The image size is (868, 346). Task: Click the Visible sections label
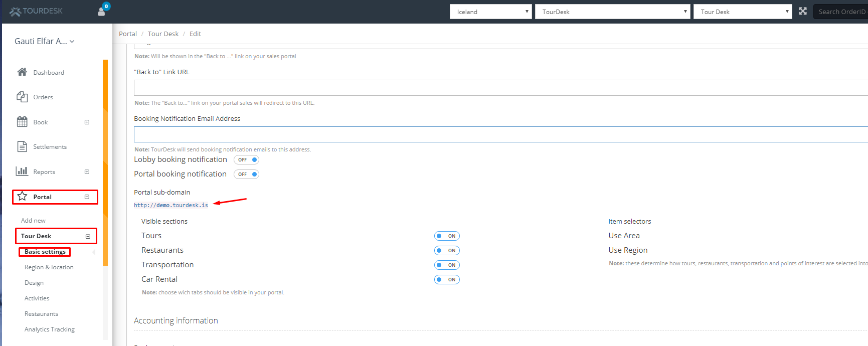tap(164, 221)
